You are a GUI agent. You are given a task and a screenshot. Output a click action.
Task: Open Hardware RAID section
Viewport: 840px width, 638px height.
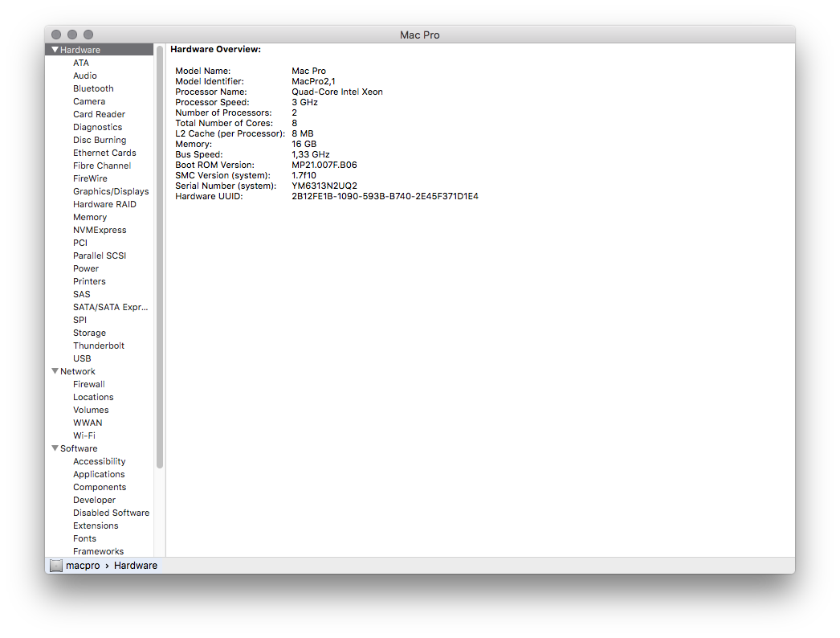pyautogui.click(x=104, y=204)
